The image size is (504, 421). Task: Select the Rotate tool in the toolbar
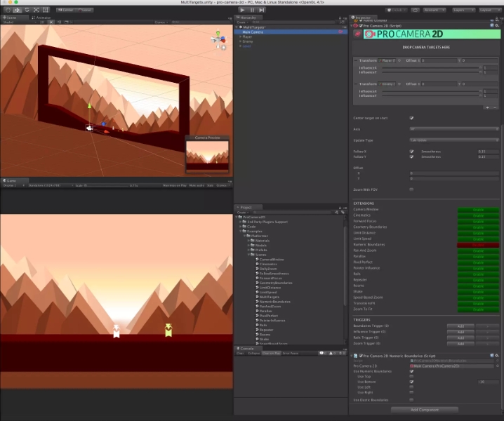[27, 10]
